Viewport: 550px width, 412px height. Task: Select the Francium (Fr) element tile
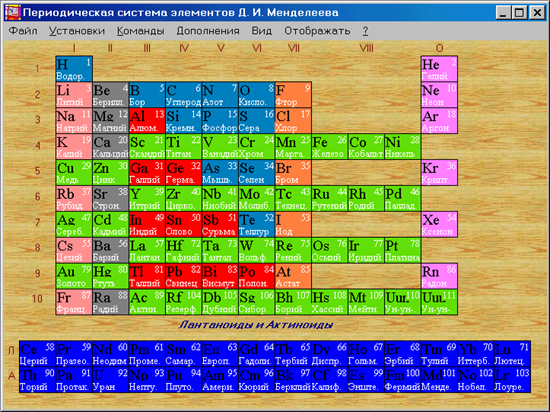(74, 302)
